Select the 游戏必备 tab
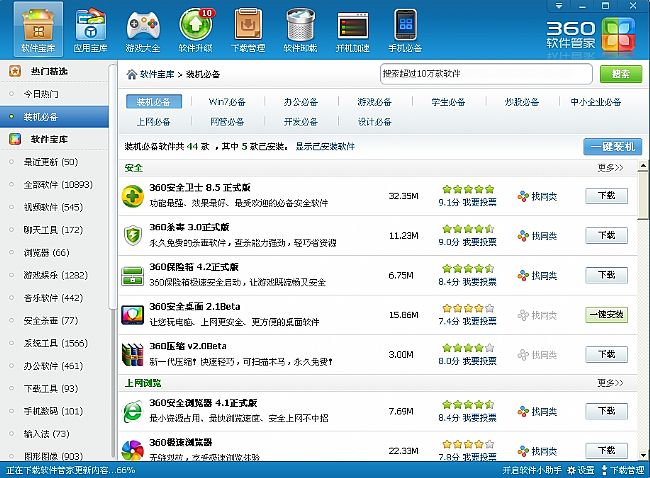This screenshot has height=478, width=650. coord(374,102)
